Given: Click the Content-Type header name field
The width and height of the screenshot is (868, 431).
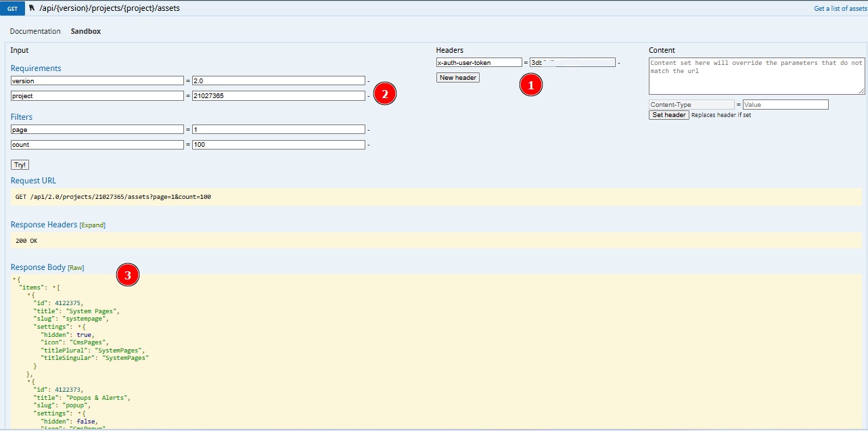Looking at the screenshot, I should (691, 105).
